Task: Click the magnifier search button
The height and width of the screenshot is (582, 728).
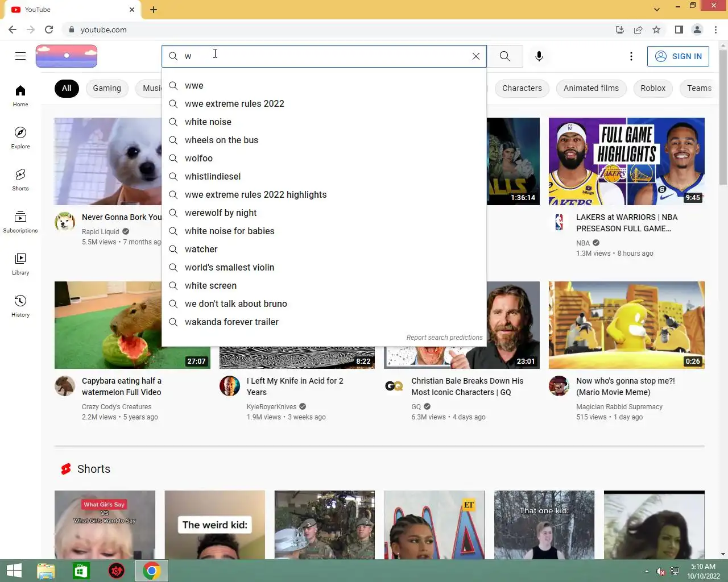Action: 505,56
